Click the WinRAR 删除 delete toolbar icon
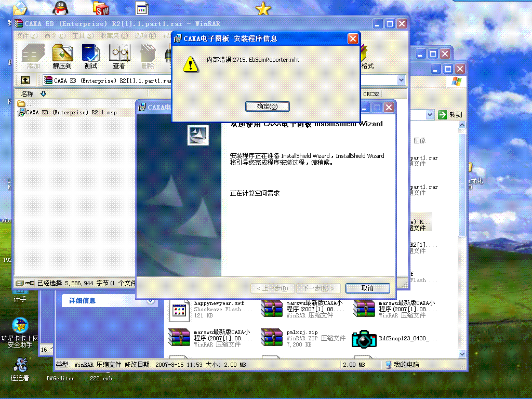This screenshot has width=532, height=399. tap(148, 57)
